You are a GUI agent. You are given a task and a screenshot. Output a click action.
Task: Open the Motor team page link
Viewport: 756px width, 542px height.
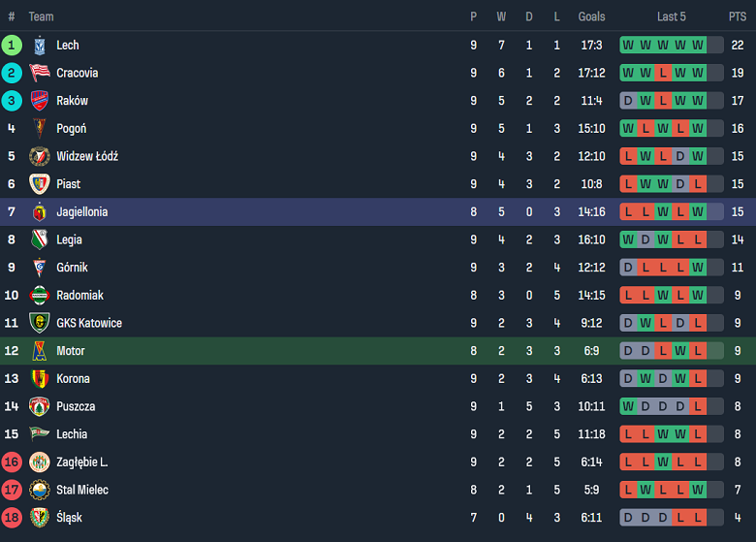pos(71,351)
